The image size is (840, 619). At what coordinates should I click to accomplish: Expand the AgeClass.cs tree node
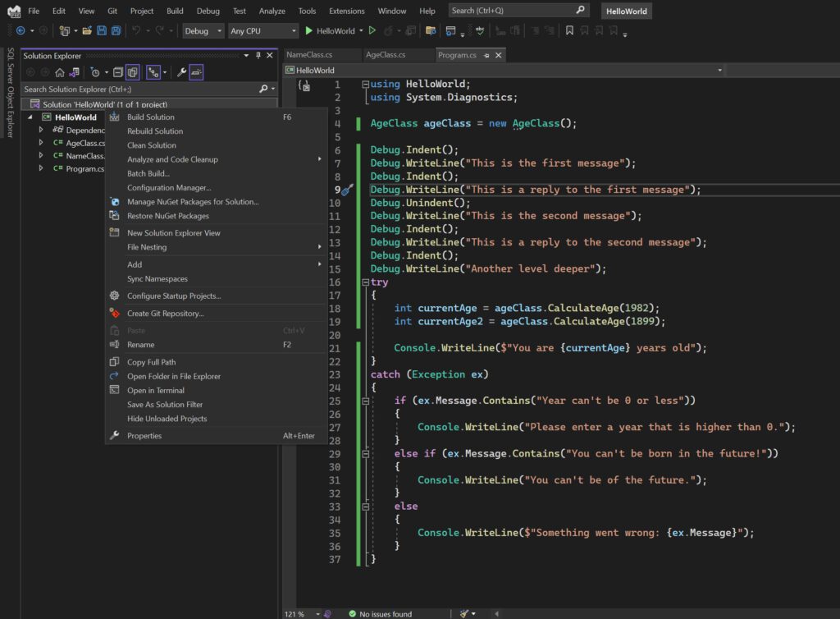tap(41, 143)
